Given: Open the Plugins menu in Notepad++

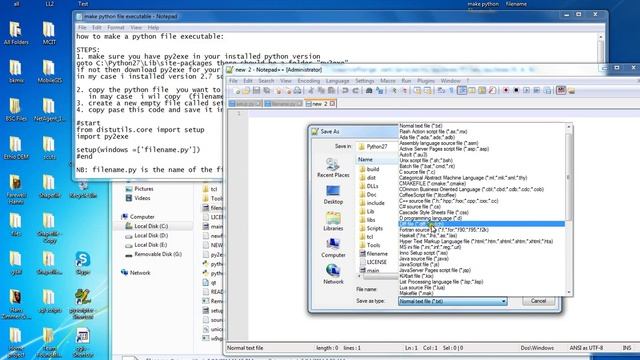Looking at the screenshot, I should pos(426,81).
